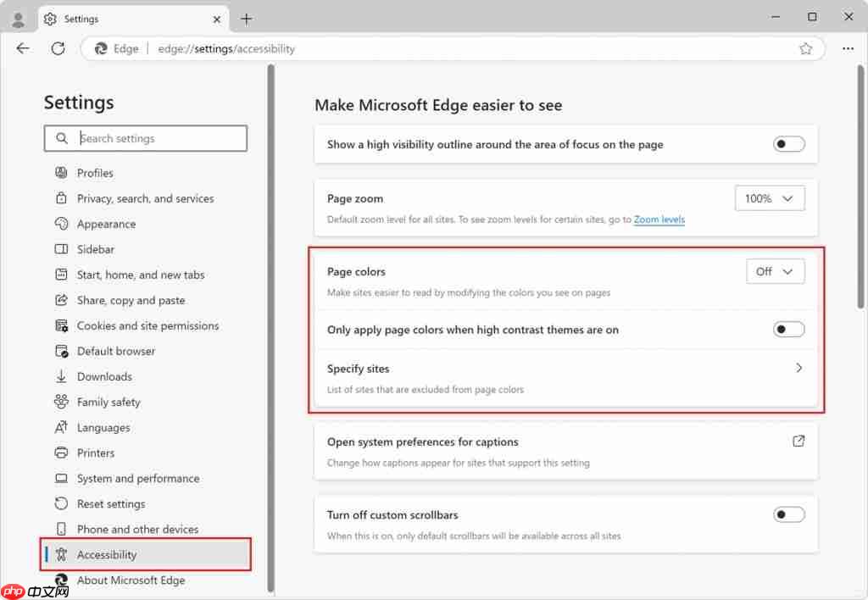Click the Edge logo in the address bar
868x600 pixels.
pyautogui.click(x=100, y=48)
